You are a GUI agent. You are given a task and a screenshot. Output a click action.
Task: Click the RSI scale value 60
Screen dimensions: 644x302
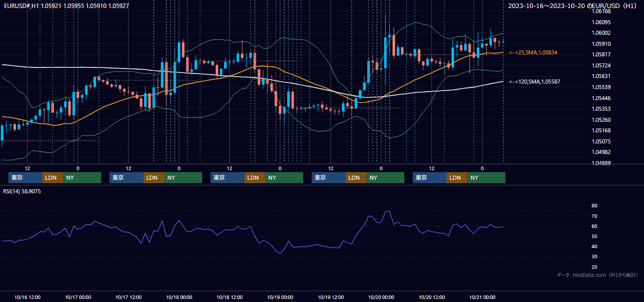point(595,226)
